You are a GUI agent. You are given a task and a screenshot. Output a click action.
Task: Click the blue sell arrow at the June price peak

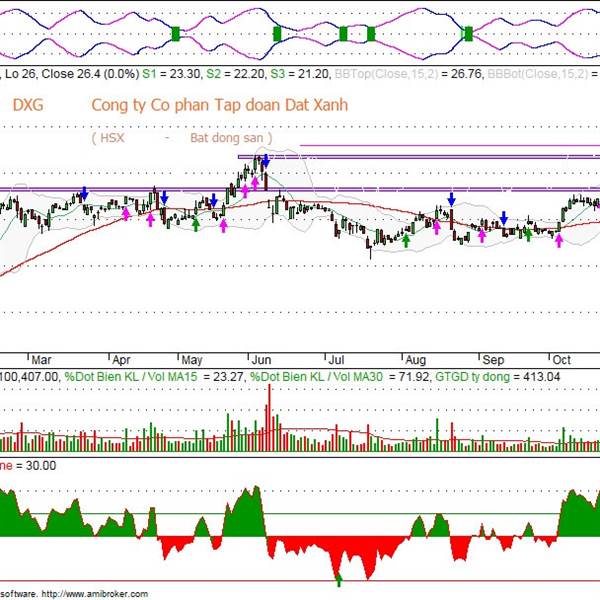[x=266, y=161]
